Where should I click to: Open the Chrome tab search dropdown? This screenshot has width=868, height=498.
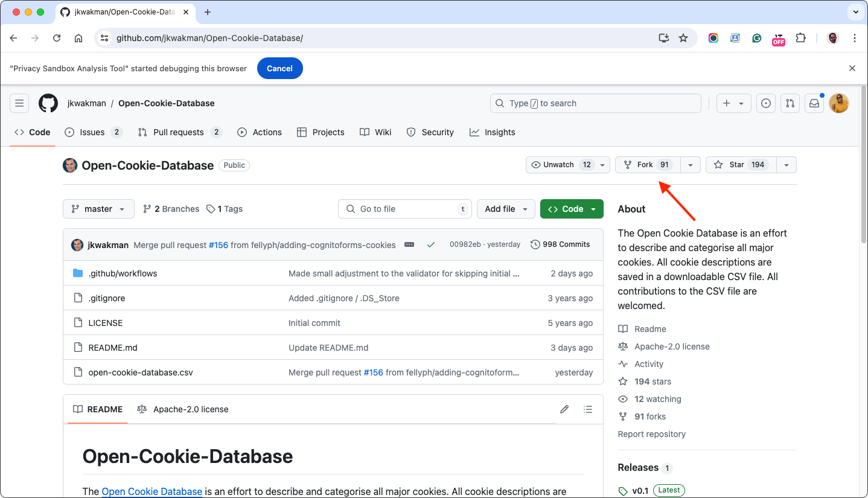(855, 12)
